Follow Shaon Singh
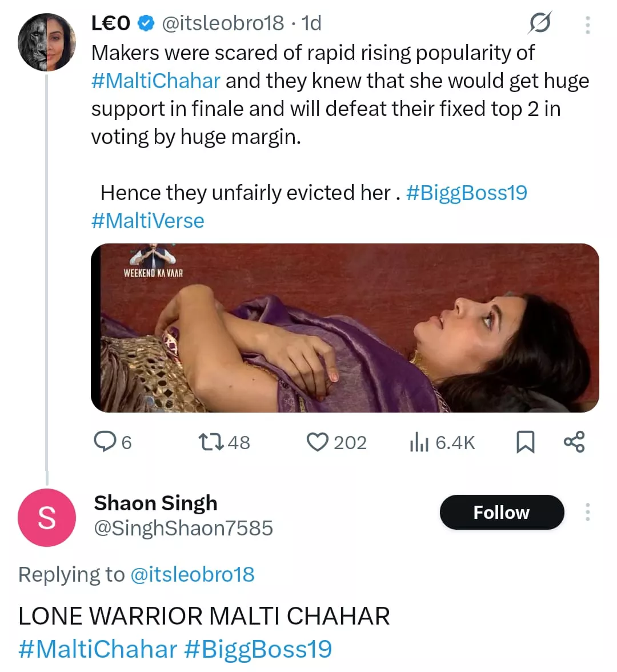Image resolution: width=617 pixels, height=672 pixels. pyautogui.click(x=502, y=512)
